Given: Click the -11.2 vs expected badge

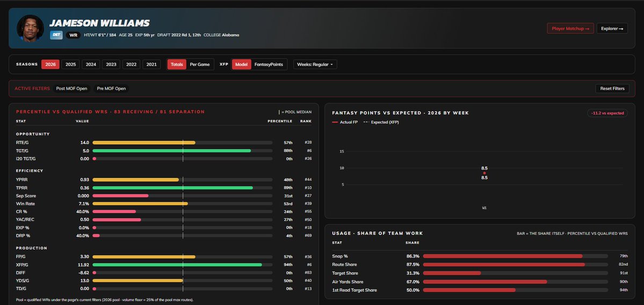Looking at the screenshot, I should click(607, 113).
